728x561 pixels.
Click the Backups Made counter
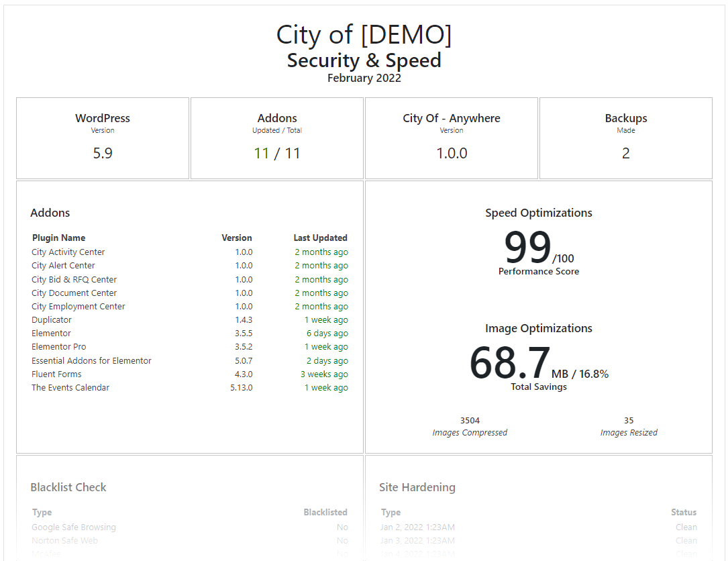pyautogui.click(x=625, y=138)
